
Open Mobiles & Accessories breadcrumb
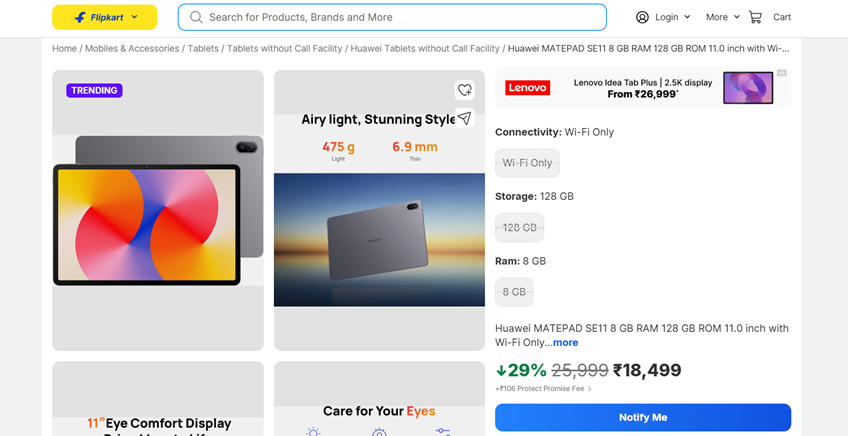tap(132, 48)
